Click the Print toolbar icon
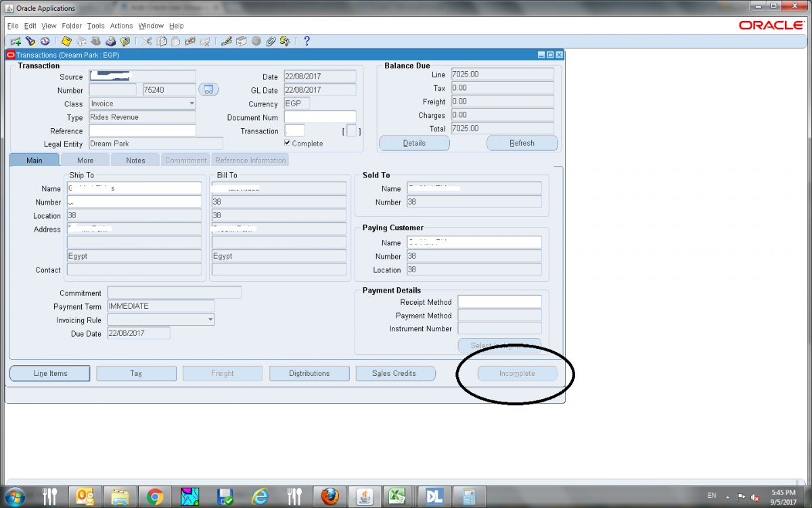 point(110,41)
